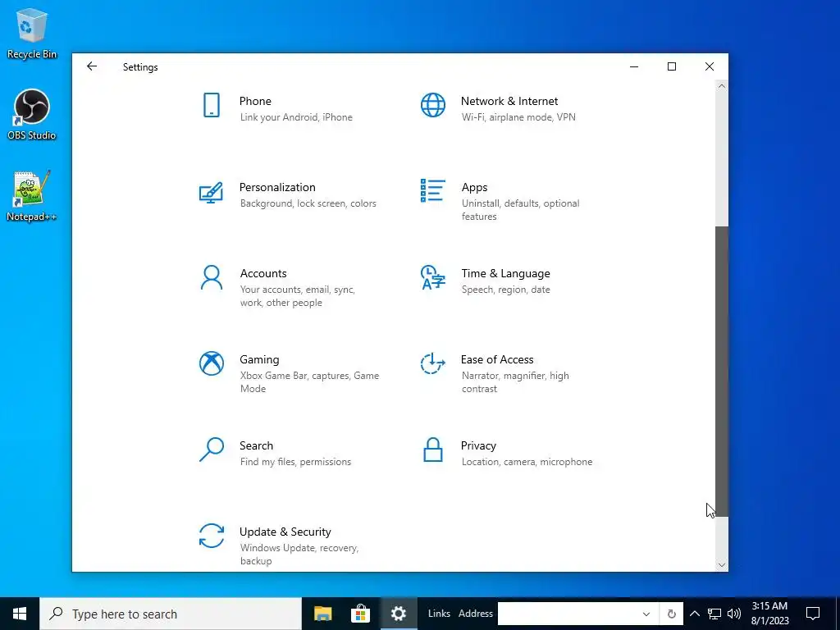Open the Accounts category title
Image resolution: width=840 pixels, height=630 pixels.
[263, 273]
